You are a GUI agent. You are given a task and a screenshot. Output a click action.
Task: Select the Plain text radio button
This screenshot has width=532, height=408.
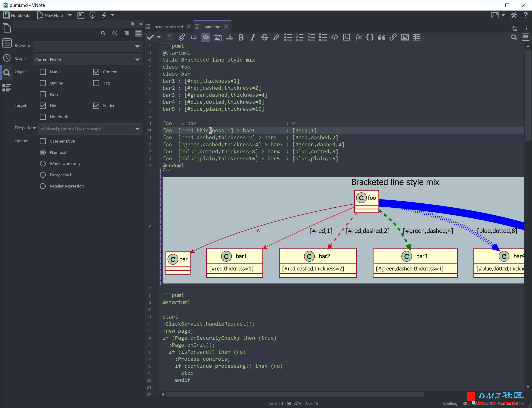click(43, 152)
